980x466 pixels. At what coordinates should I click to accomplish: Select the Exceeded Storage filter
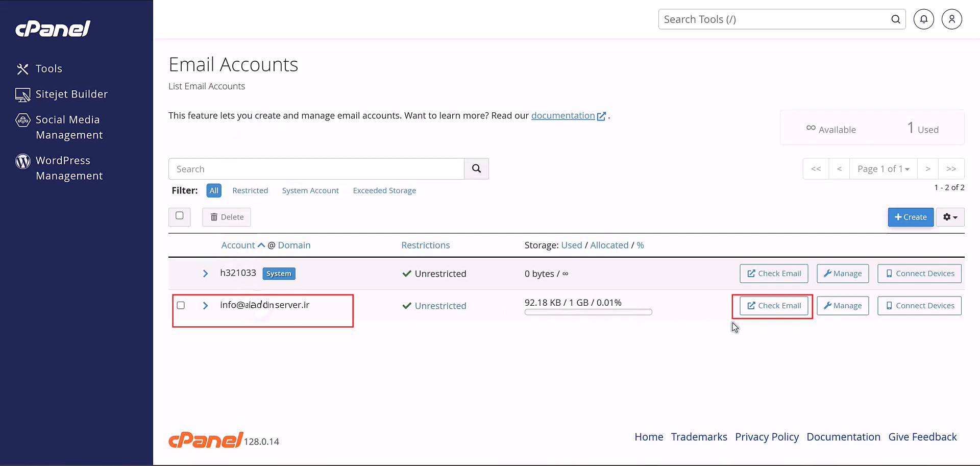pos(384,190)
